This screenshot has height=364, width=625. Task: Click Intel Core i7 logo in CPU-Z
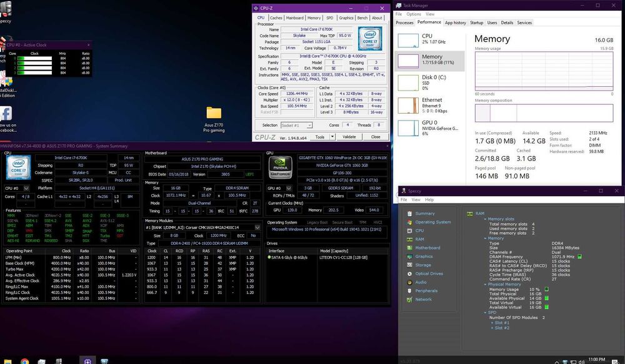coord(370,38)
